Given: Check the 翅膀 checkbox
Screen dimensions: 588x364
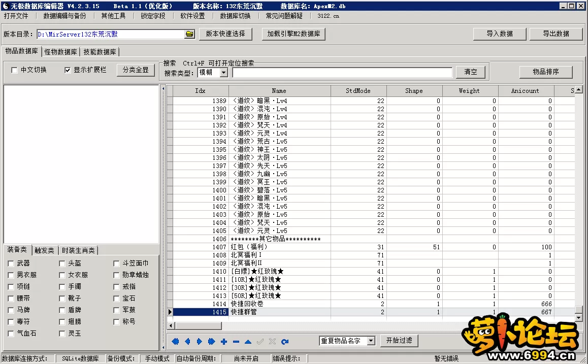Looking at the screenshot, I should coord(62,322).
